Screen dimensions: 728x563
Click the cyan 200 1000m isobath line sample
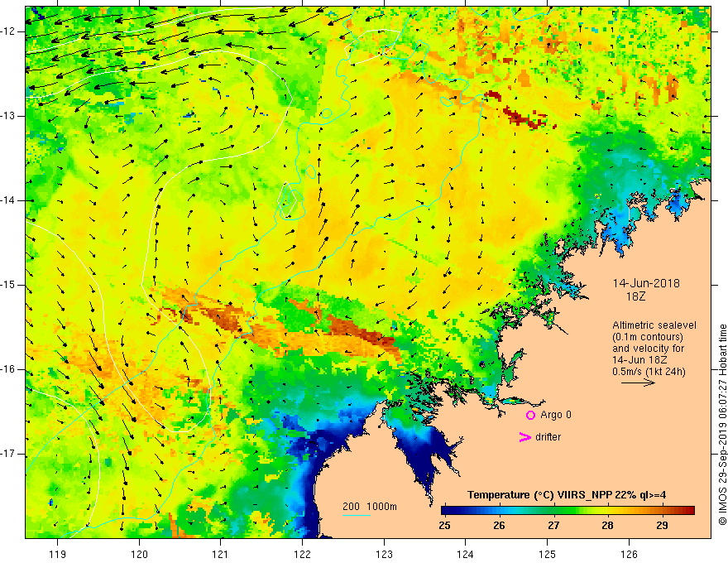(357, 515)
